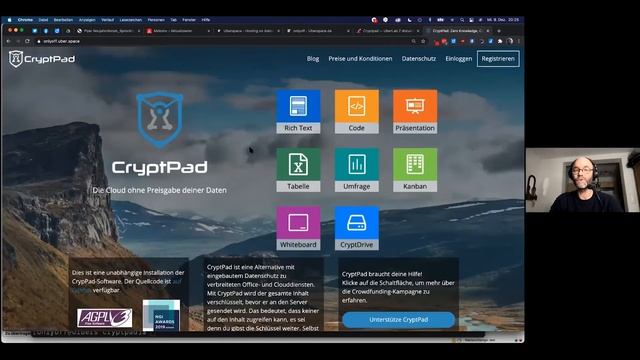Click Einloggen to log in
The height and width of the screenshot is (360, 640).
459,59
